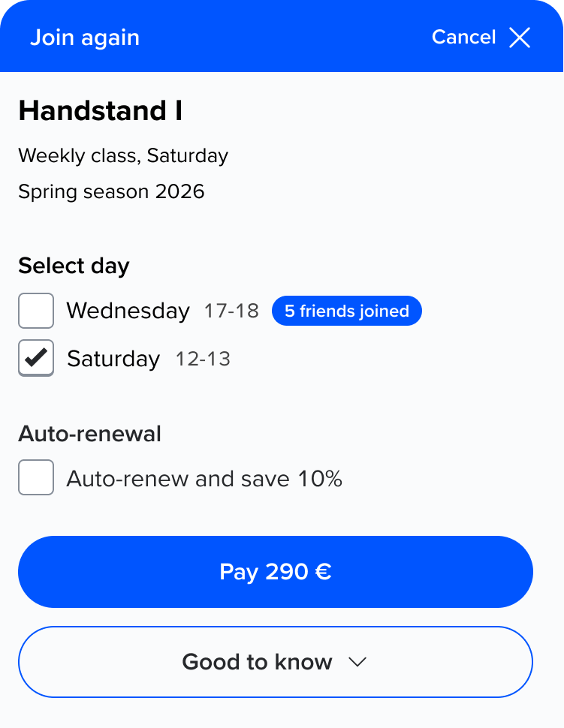The width and height of the screenshot is (564, 728).
Task: Tick the Wednesday checkbox
Action: (36, 311)
